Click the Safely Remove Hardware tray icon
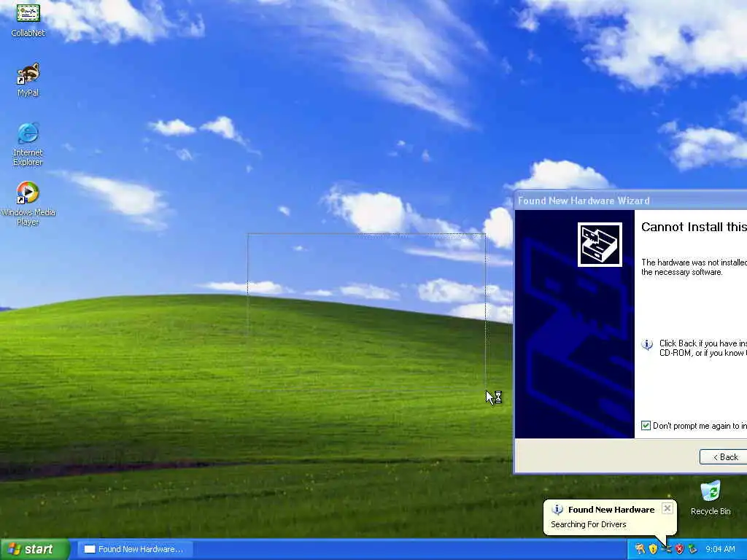 (x=693, y=549)
